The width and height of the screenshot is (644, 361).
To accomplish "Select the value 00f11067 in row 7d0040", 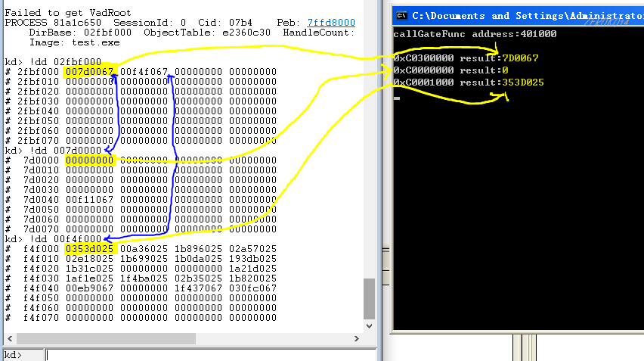I will coord(89,200).
